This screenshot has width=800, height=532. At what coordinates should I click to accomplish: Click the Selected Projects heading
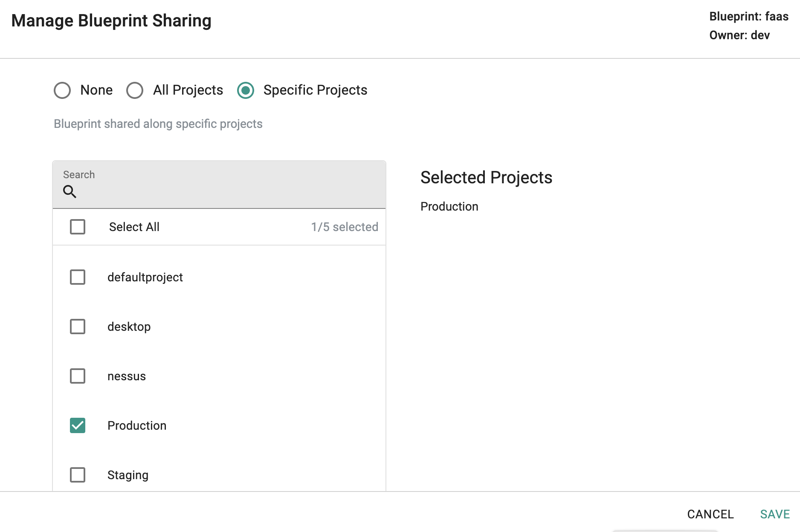(486, 178)
